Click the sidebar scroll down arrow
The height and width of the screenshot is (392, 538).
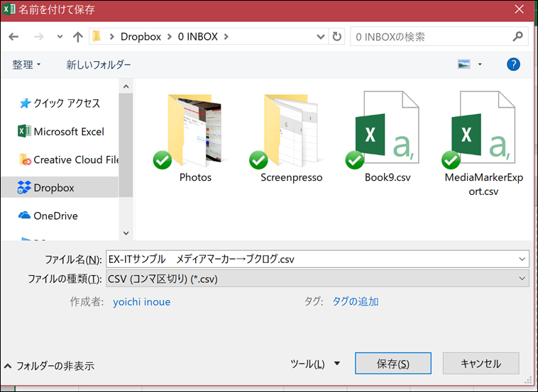[126, 233]
